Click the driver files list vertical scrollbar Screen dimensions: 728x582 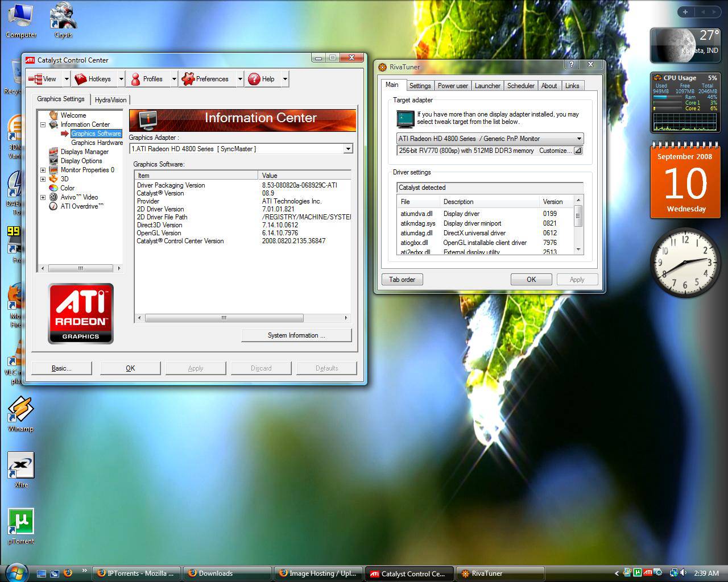[578, 225]
